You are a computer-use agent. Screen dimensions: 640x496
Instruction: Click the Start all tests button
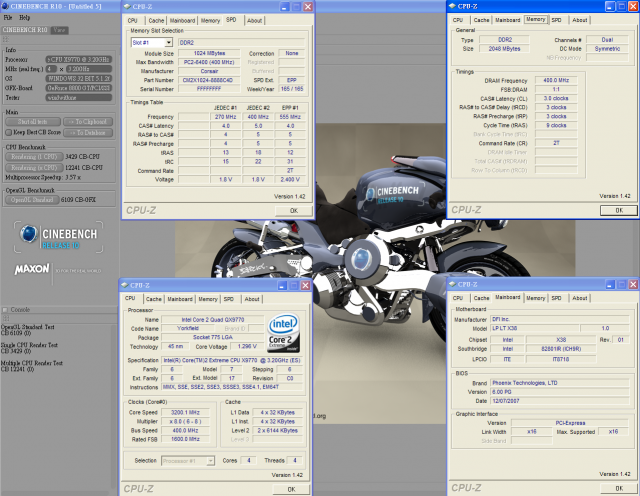(x=33, y=122)
